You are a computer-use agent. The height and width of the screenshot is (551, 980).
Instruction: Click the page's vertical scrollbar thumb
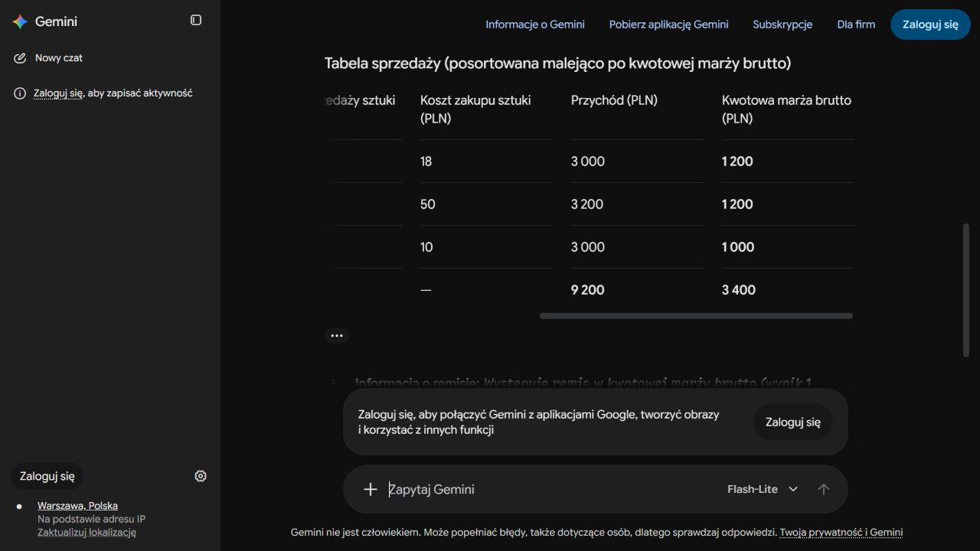point(965,289)
